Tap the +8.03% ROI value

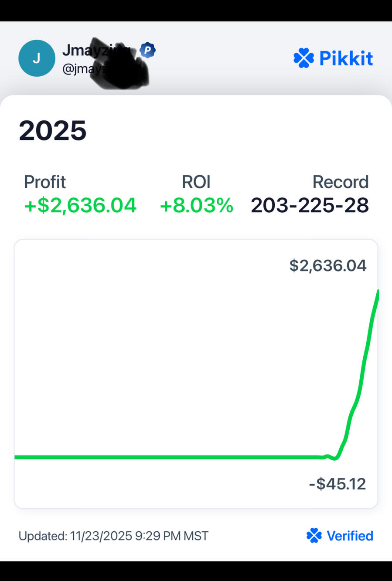pyautogui.click(x=196, y=205)
